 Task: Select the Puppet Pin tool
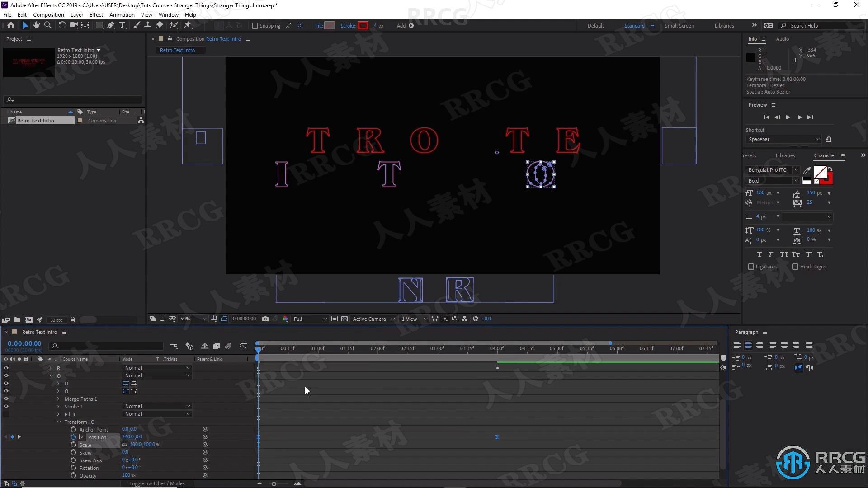tap(188, 25)
